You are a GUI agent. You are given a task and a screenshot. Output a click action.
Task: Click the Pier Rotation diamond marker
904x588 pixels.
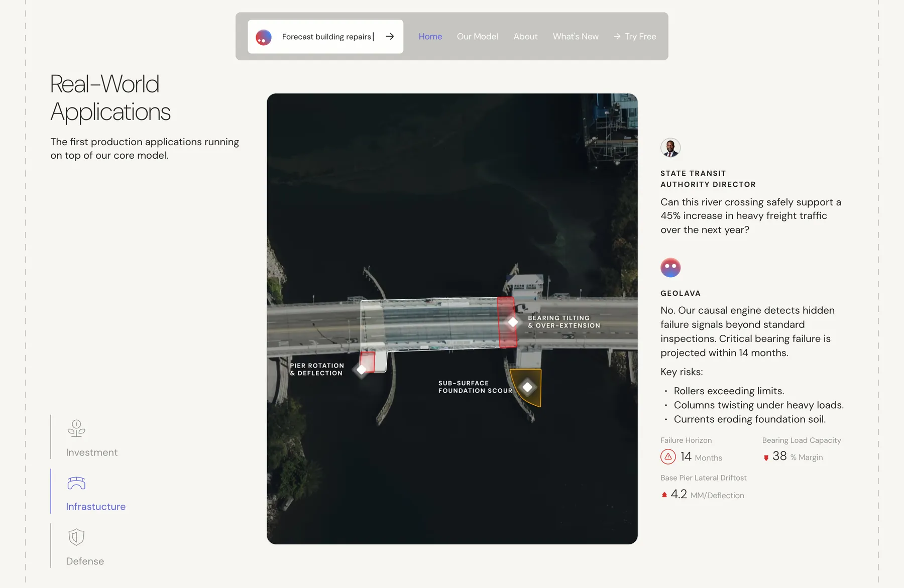click(362, 370)
